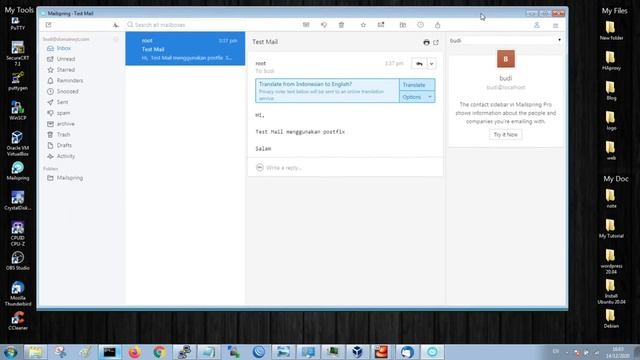
Task: Click the Translate button
Action: coord(417,85)
